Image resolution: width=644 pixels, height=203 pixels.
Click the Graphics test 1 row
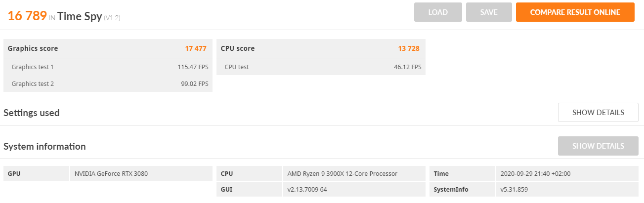pos(108,67)
